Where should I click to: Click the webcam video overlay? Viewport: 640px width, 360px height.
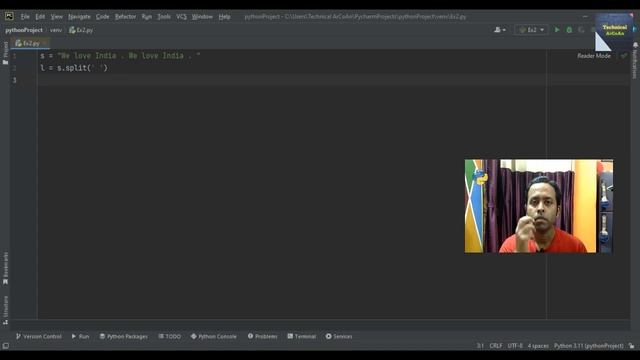tap(539, 206)
